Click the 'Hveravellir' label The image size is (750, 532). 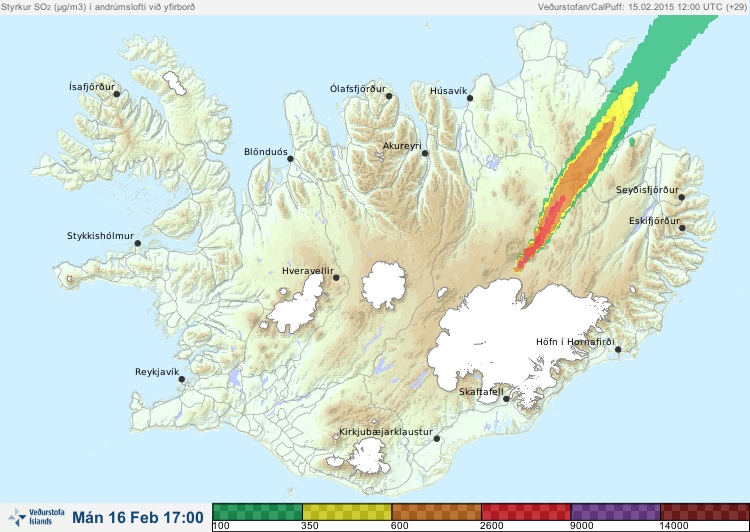[x=308, y=271]
